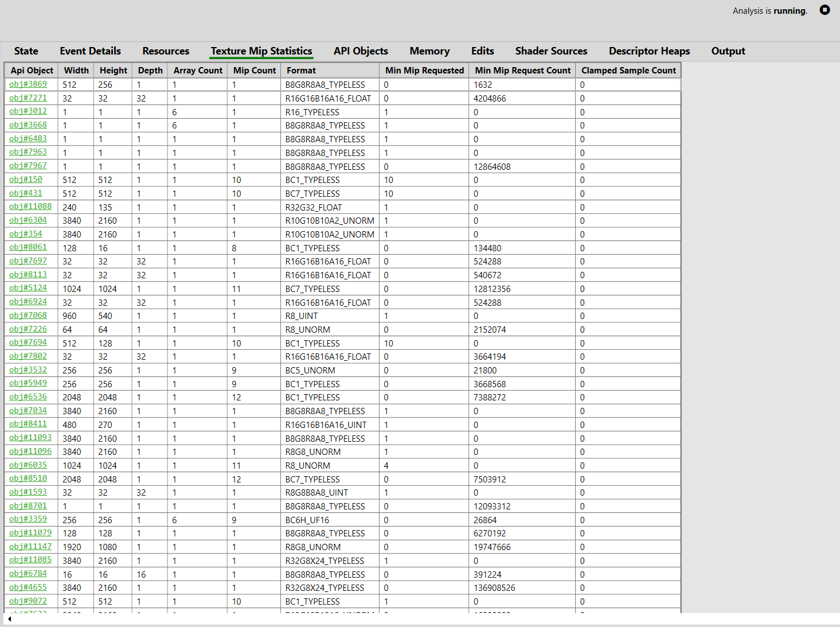Viewport: 840px width, 627px height.
Task: Sort by Clamped Sample Count column
Action: pos(628,71)
